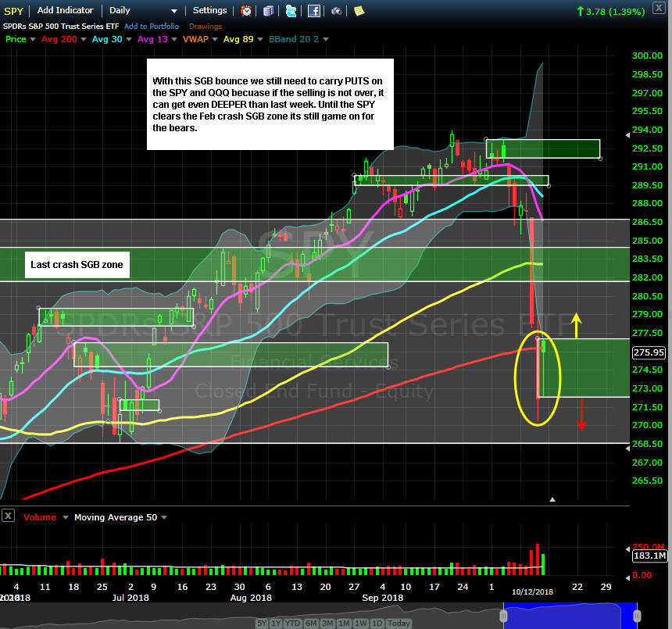Click the Add to Portfolio link
This screenshot has height=629, width=672.
point(152,26)
